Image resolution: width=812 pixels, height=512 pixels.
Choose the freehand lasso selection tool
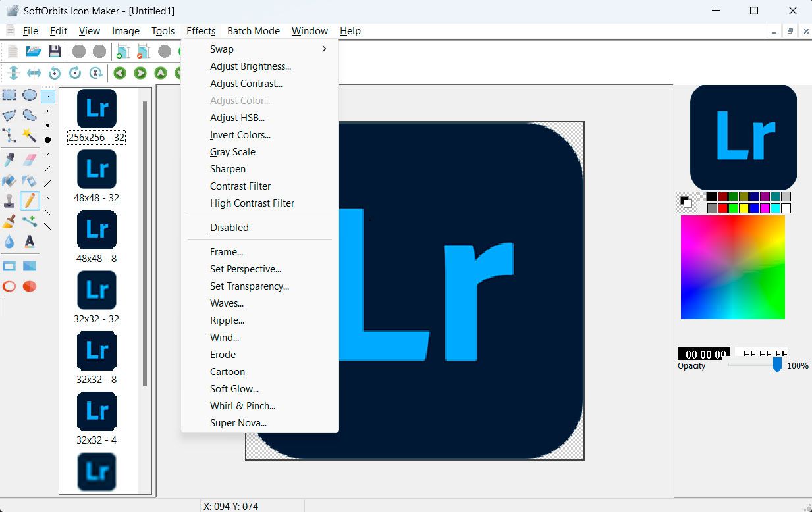(30, 116)
